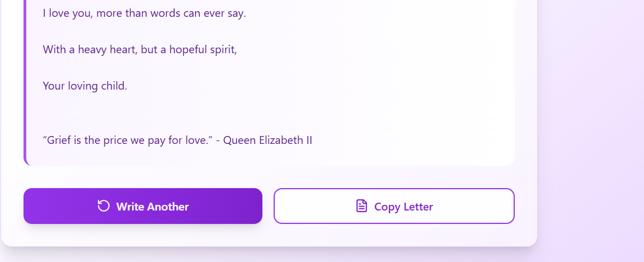
Task: Click the 'Queen Elizabeth II' attribution
Action: tap(267, 140)
